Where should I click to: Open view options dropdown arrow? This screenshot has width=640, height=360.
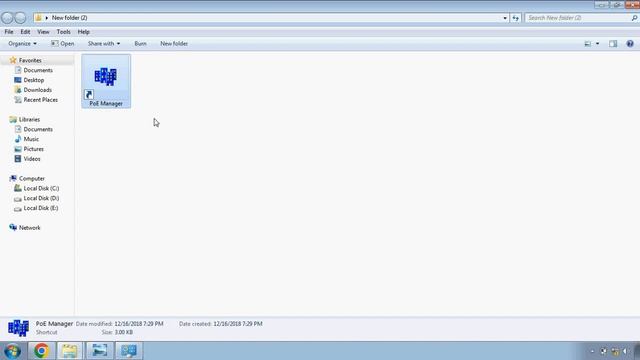(598, 44)
